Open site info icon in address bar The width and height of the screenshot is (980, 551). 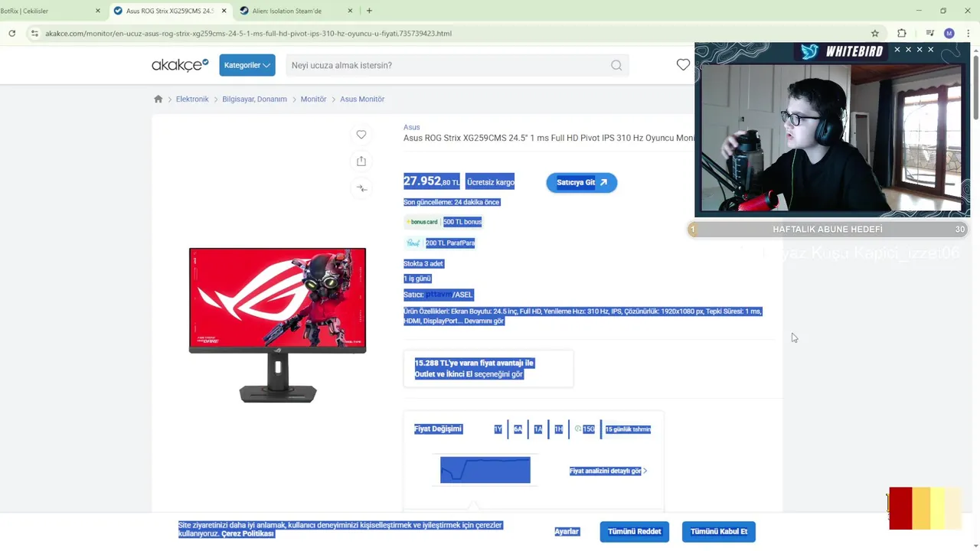coord(34,33)
